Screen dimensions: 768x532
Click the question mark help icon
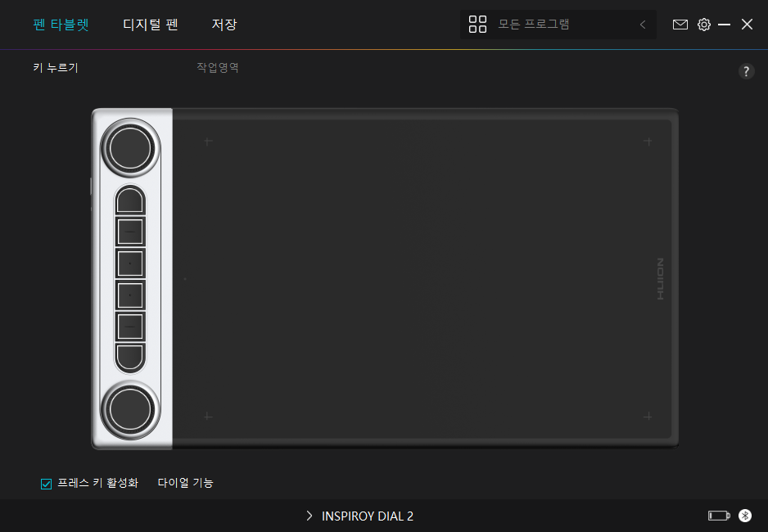(746, 71)
